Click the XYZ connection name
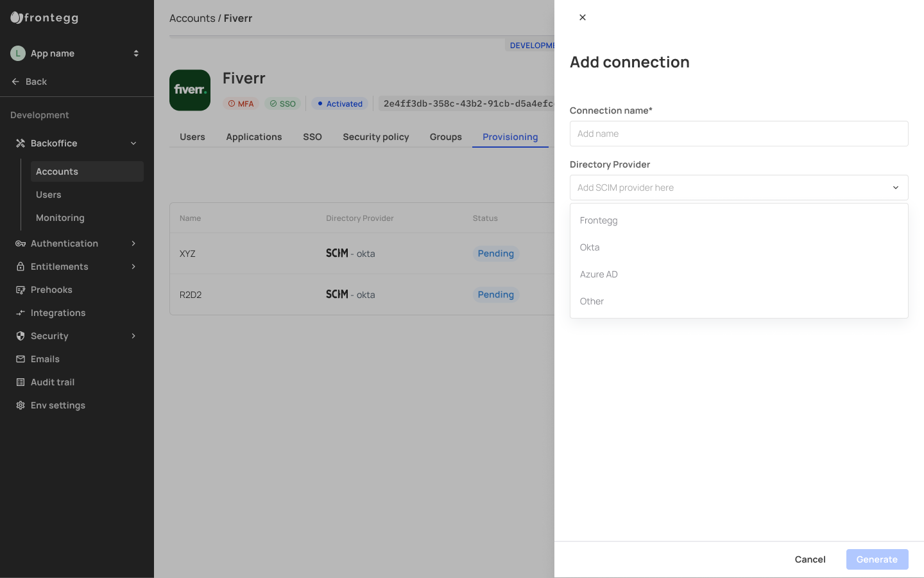This screenshot has height=578, width=924. (187, 254)
